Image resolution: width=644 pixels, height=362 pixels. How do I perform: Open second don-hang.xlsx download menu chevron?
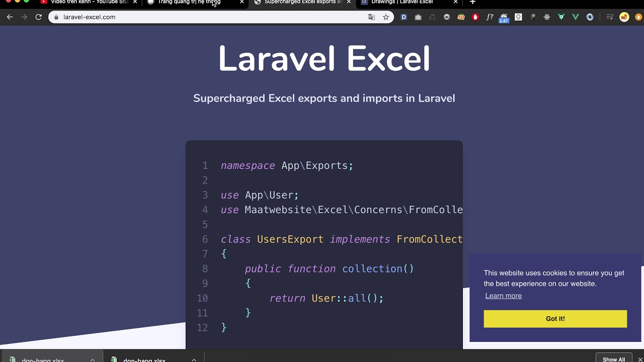pyautogui.click(x=194, y=359)
